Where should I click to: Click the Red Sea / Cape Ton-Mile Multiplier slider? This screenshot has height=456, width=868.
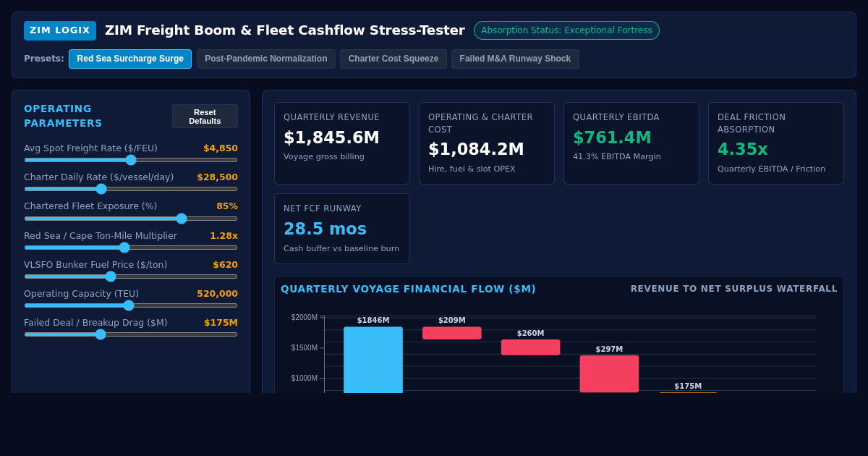click(x=131, y=248)
